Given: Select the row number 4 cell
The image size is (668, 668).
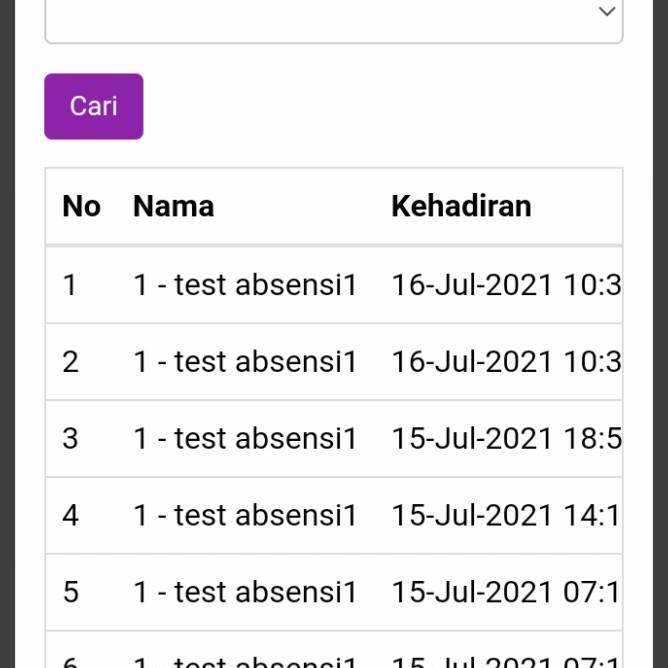Looking at the screenshot, I should click(70, 515).
